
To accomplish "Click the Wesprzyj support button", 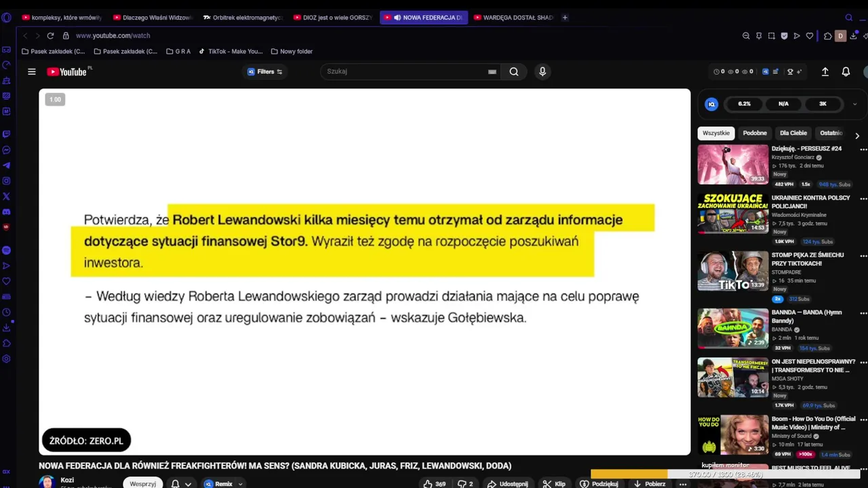I will 142,484.
